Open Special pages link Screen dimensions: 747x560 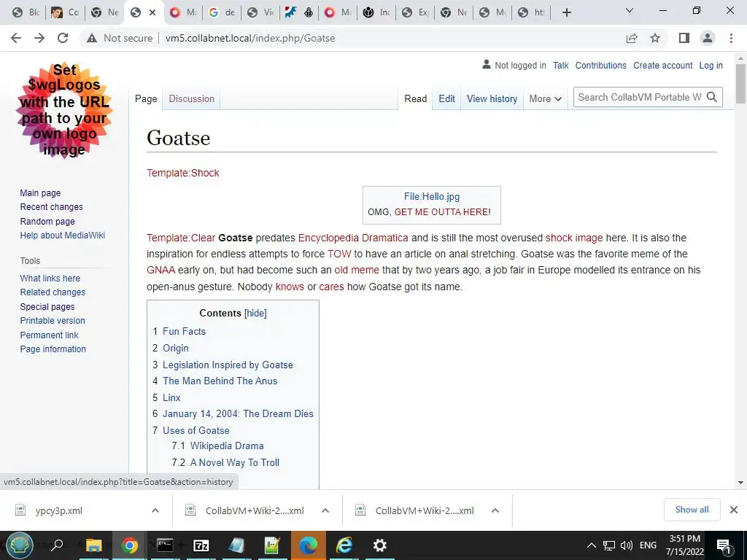click(x=47, y=307)
